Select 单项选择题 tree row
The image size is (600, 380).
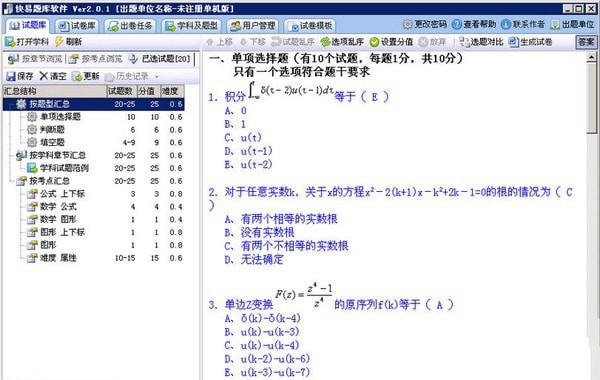pyautogui.click(x=94, y=117)
